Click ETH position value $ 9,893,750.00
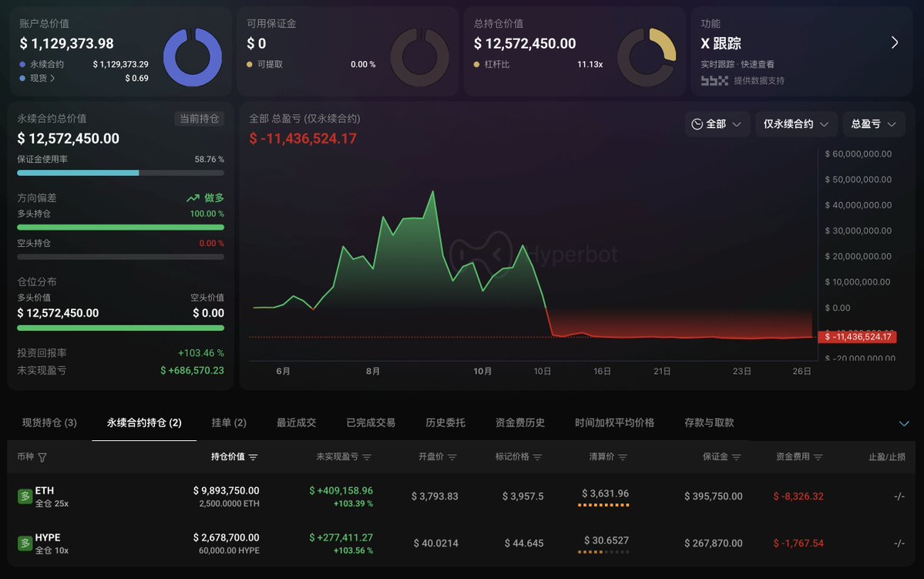This screenshot has height=579, width=924. click(x=227, y=490)
